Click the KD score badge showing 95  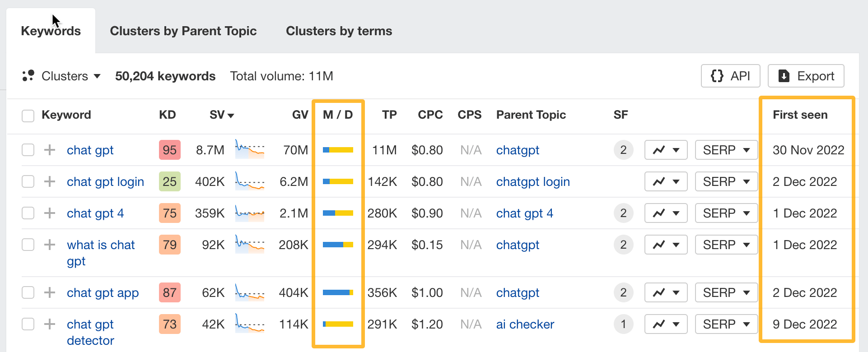(x=169, y=150)
